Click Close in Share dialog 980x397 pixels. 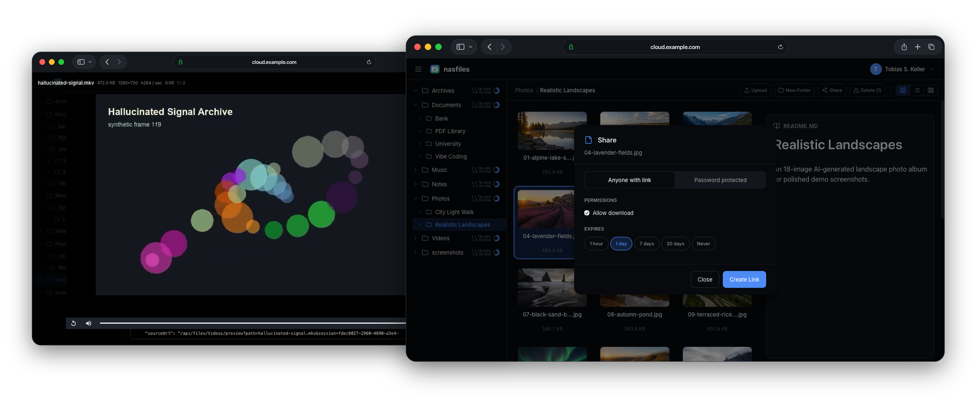point(705,279)
